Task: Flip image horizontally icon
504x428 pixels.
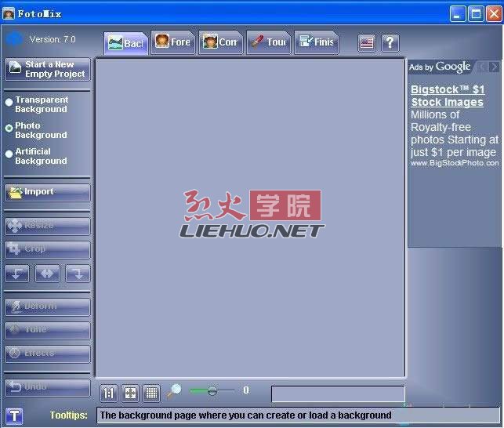Action: coord(47,274)
